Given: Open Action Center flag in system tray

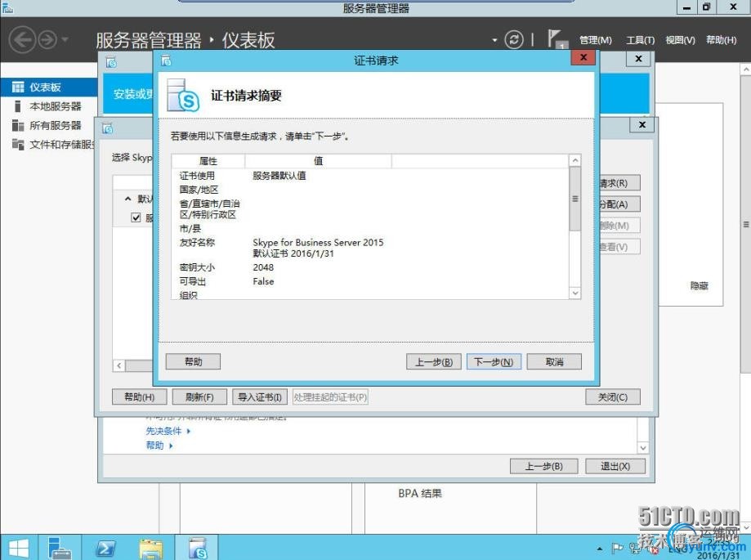Looking at the screenshot, I should point(617,548).
